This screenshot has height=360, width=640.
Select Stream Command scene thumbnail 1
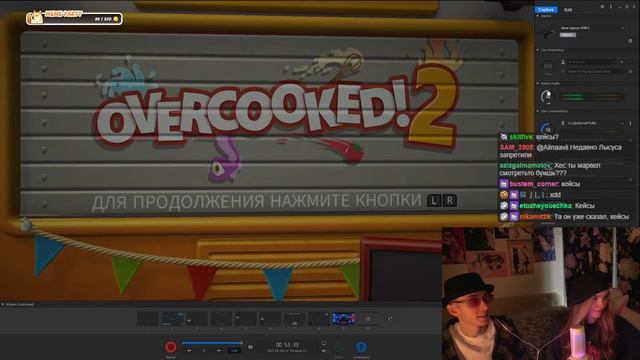[148, 319]
